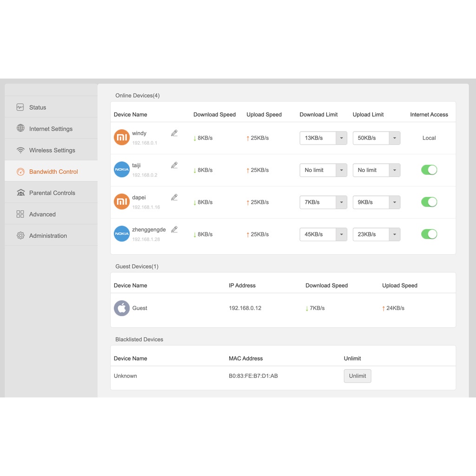Click the Xiaomi logo icon for windy

[x=122, y=138]
